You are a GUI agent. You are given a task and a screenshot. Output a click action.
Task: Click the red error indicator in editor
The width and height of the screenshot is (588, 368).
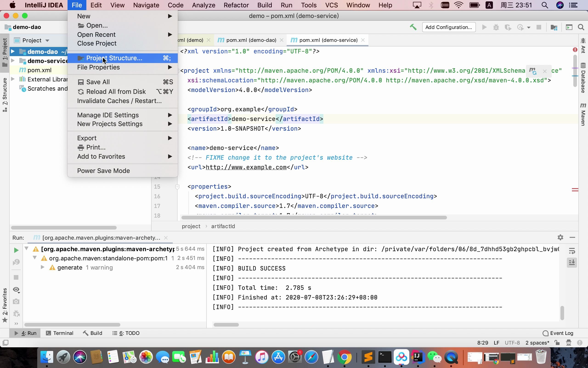click(x=575, y=50)
